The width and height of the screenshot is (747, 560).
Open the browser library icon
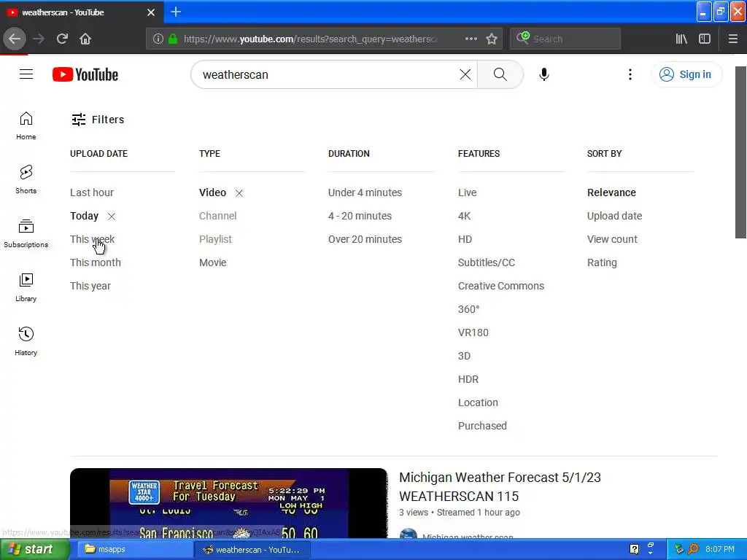click(681, 39)
